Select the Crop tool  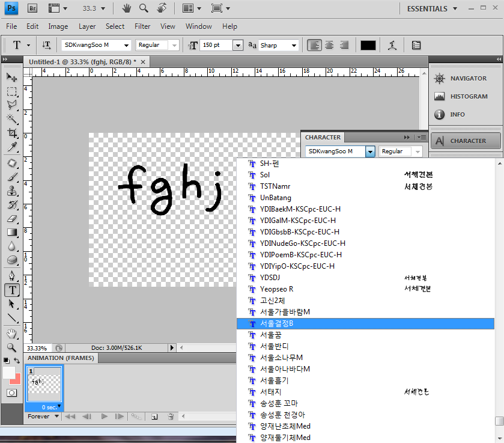12,133
